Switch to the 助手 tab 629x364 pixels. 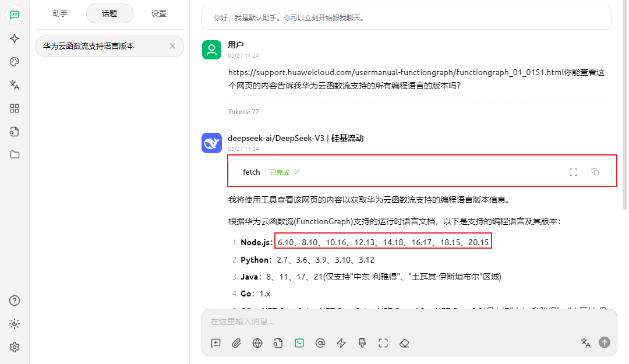click(60, 13)
